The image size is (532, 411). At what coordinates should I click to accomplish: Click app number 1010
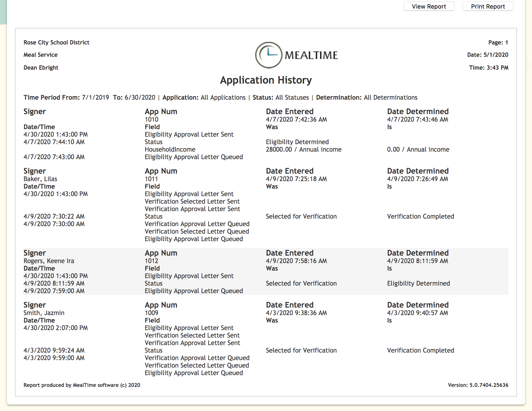coord(152,119)
